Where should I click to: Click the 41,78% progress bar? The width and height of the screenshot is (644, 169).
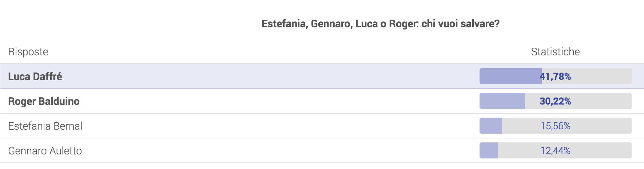pos(555,76)
